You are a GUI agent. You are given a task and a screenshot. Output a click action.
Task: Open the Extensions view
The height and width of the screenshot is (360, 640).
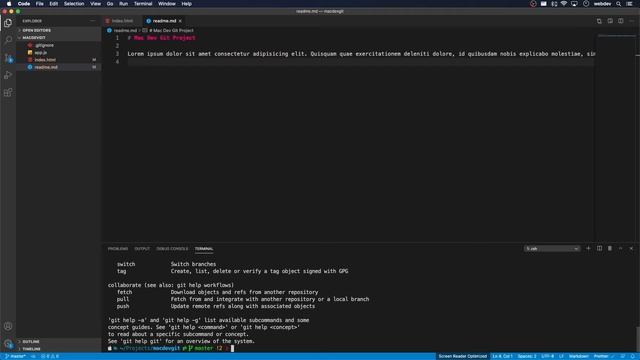[8, 93]
